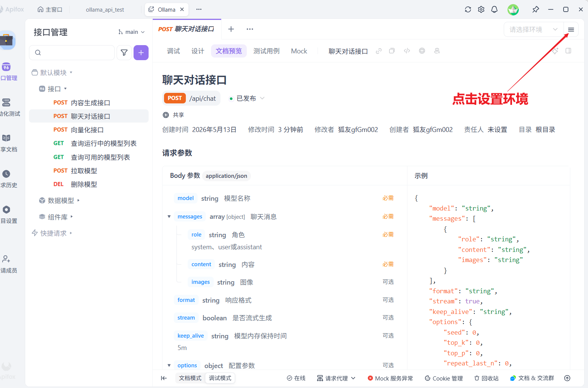Open the hamburger environment settings menu

click(571, 30)
